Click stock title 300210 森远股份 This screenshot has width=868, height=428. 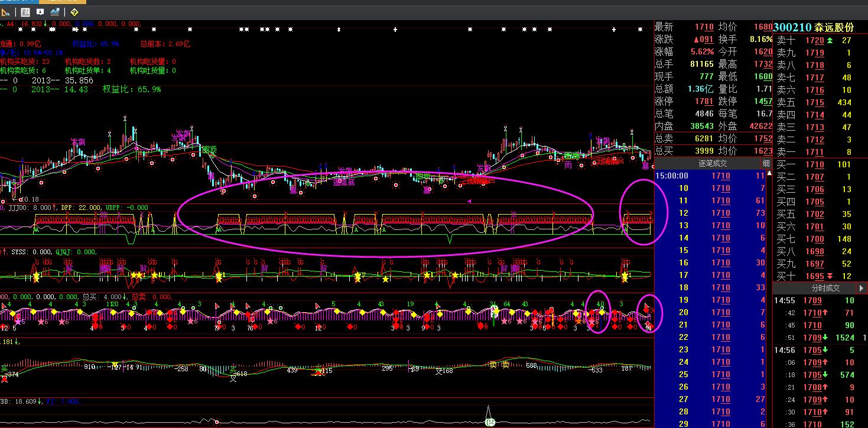(814, 27)
